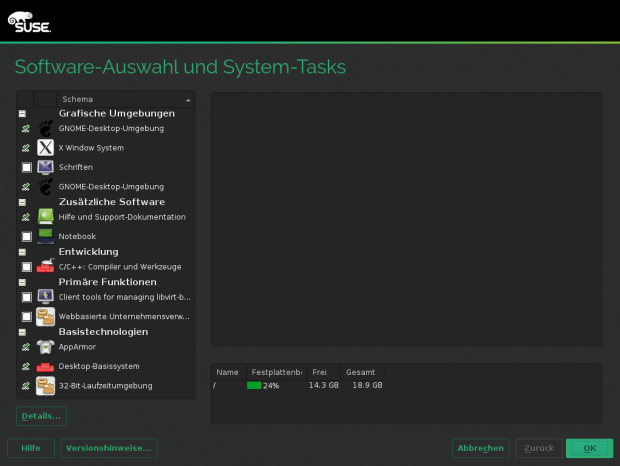The width and height of the screenshot is (620, 466).
Task: Click the Webbasierte Unternehmensverw... package icon
Action: point(45,317)
